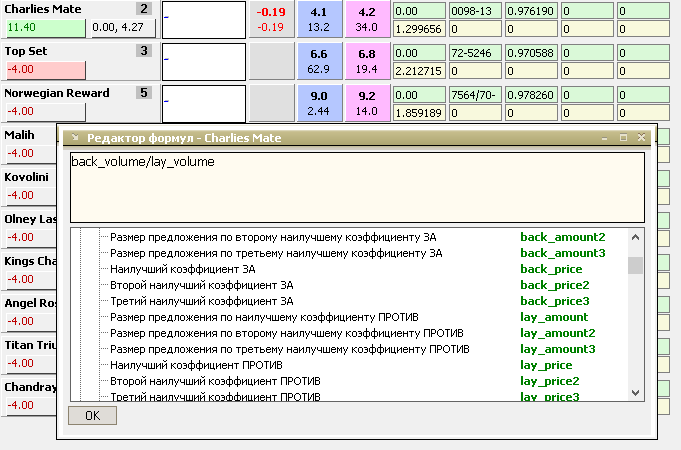
Task: Select the Top Set runner name
Action: tap(26, 51)
